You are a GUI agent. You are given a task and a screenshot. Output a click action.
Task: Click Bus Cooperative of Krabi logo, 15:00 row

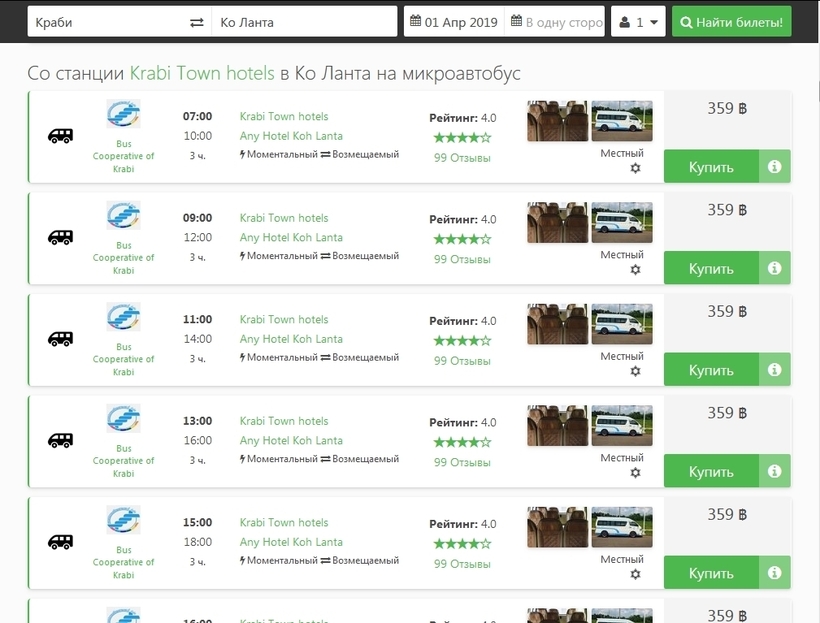coord(123,519)
